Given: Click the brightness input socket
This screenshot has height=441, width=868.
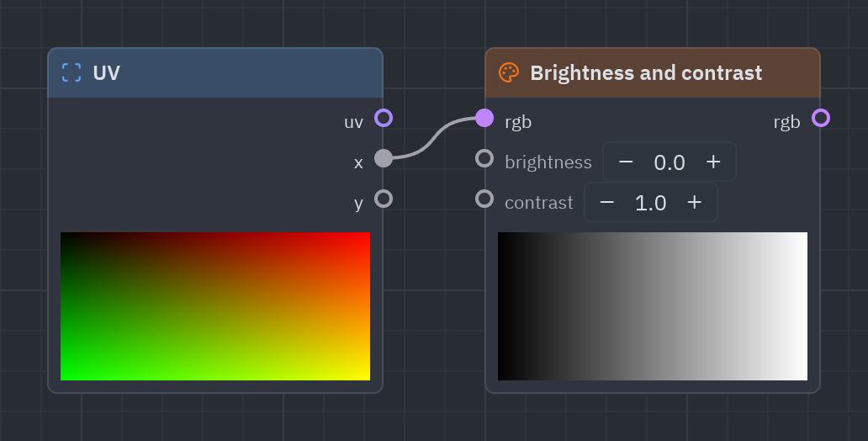Looking at the screenshot, I should [x=484, y=158].
